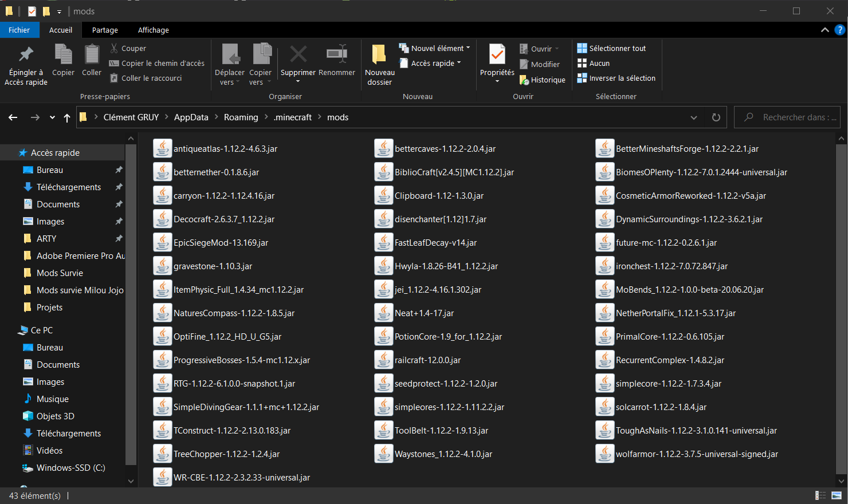
Task: Click the Copier ribbon icon
Action: click(x=63, y=54)
